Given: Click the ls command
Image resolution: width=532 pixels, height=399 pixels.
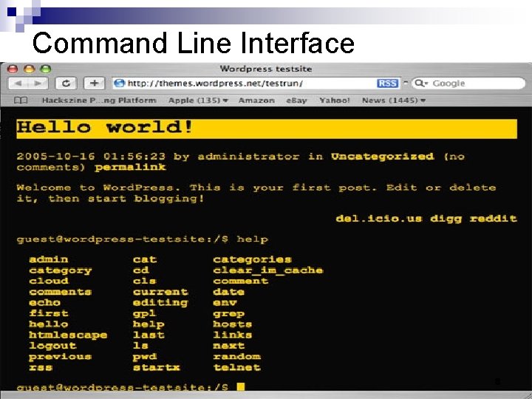Looking at the screenshot, I should tap(140, 346).
